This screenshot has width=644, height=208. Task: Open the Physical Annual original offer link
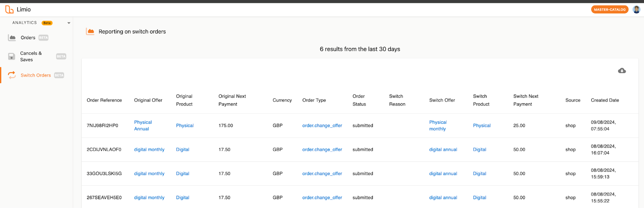tap(142, 125)
